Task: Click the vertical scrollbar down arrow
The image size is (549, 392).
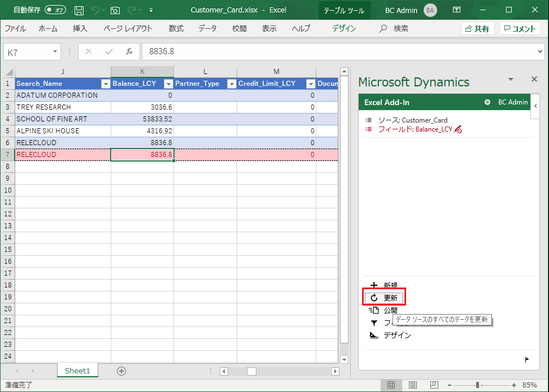Action: tap(344, 359)
